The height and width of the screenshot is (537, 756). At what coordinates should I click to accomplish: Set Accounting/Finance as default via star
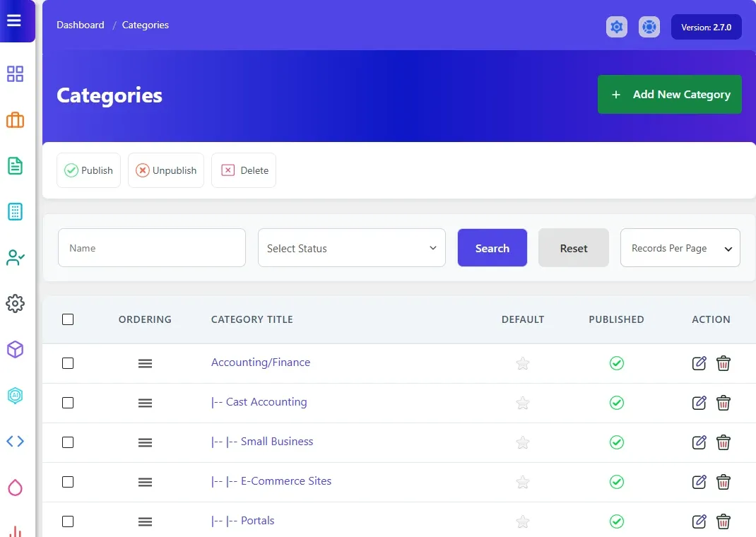(523, 363)
